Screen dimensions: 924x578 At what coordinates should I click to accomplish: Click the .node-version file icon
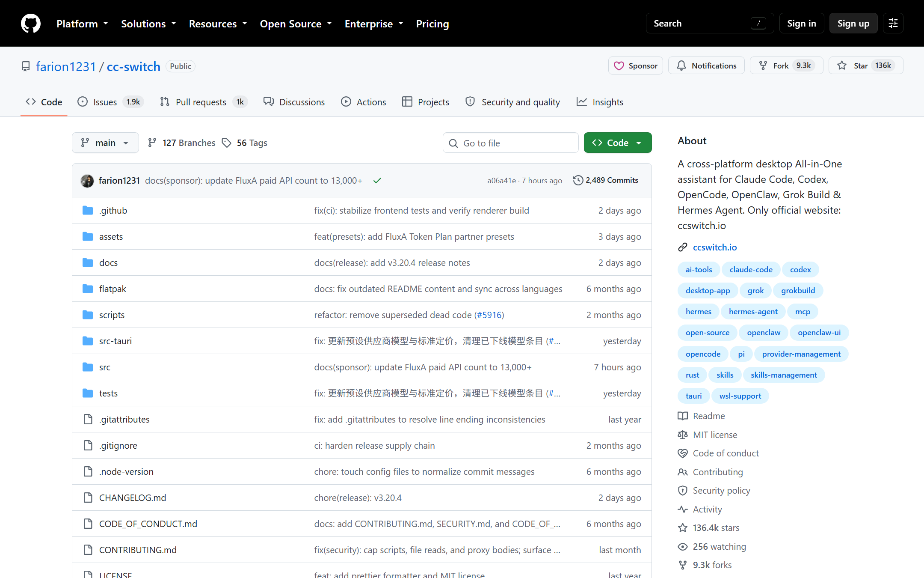pyautogui.click(x=88, y=471)
